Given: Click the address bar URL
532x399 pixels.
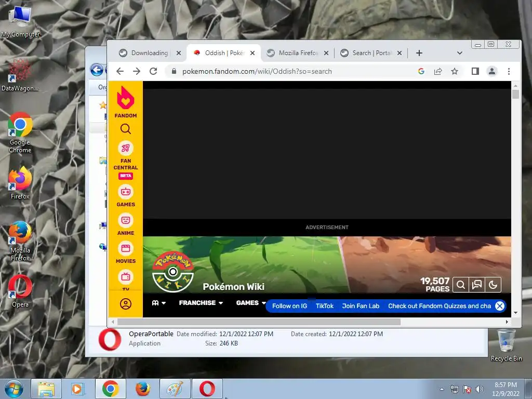Looking at the screenshot, I should (257, 71).
